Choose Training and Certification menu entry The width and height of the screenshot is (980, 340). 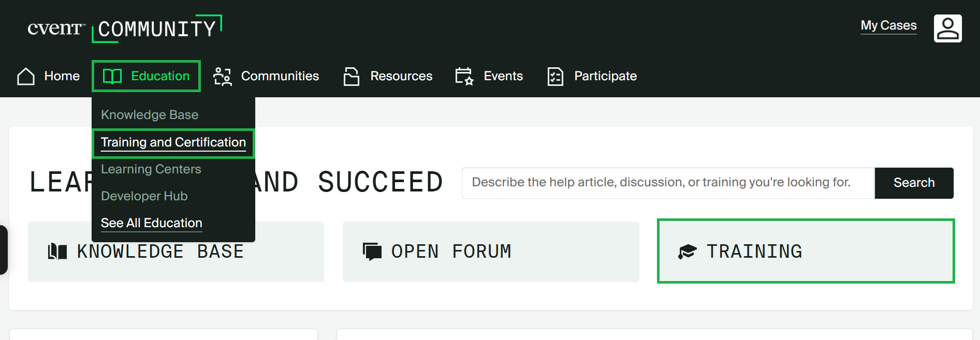173,143
